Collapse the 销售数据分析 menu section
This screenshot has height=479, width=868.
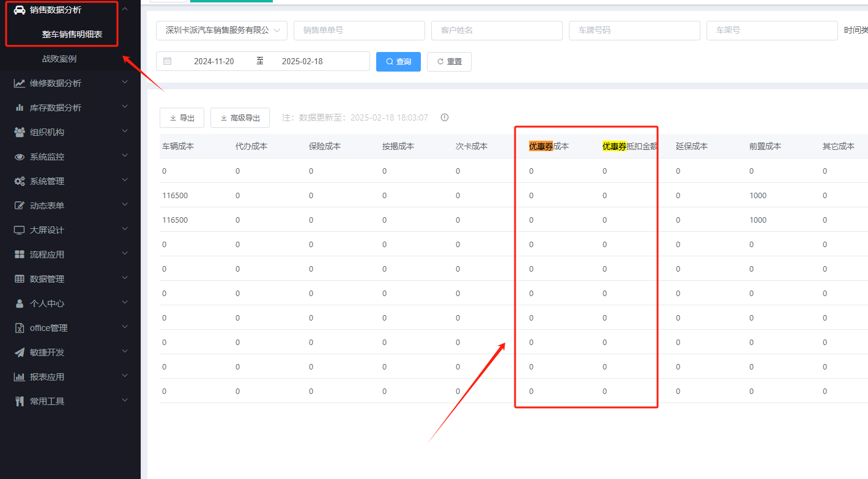click(125, 9)
